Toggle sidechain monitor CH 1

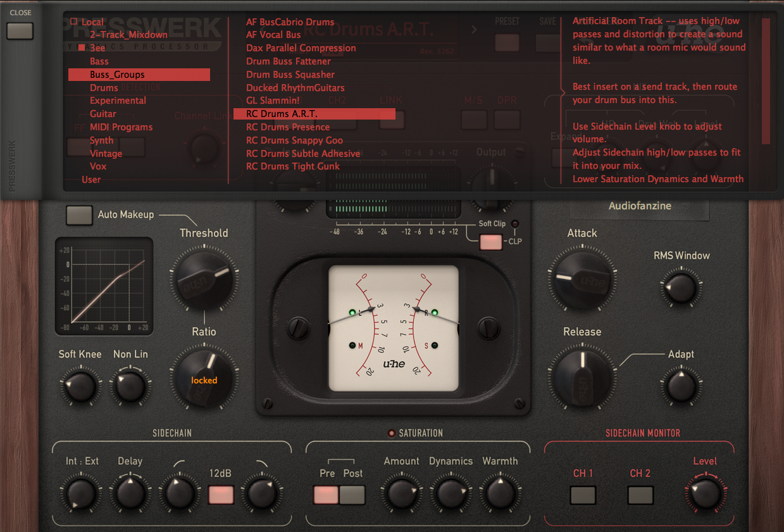(583, 495)
